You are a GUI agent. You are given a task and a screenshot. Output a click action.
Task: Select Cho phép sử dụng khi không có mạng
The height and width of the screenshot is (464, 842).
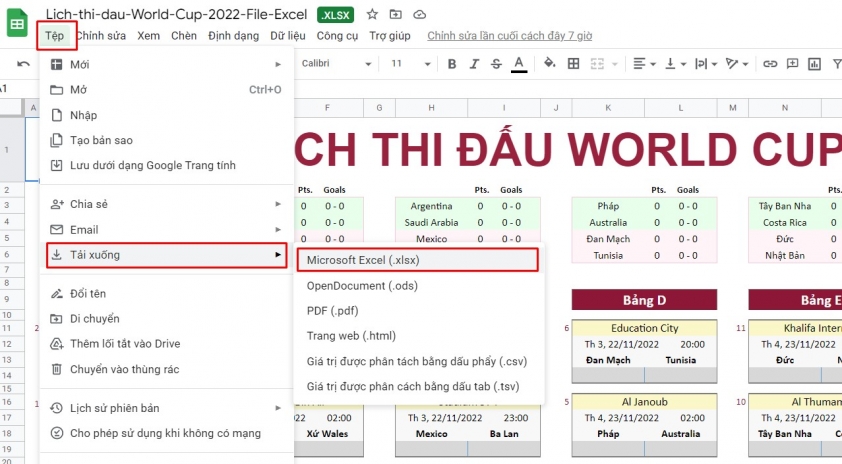[166, 433]
